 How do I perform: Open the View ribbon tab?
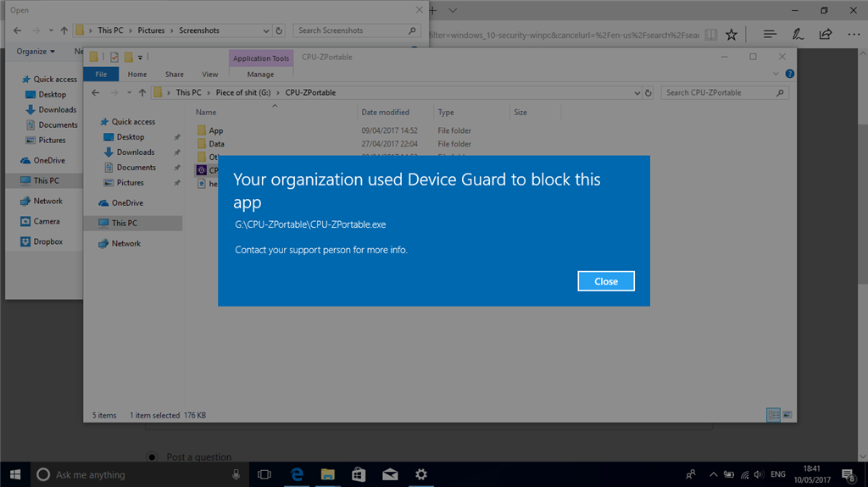210,75
